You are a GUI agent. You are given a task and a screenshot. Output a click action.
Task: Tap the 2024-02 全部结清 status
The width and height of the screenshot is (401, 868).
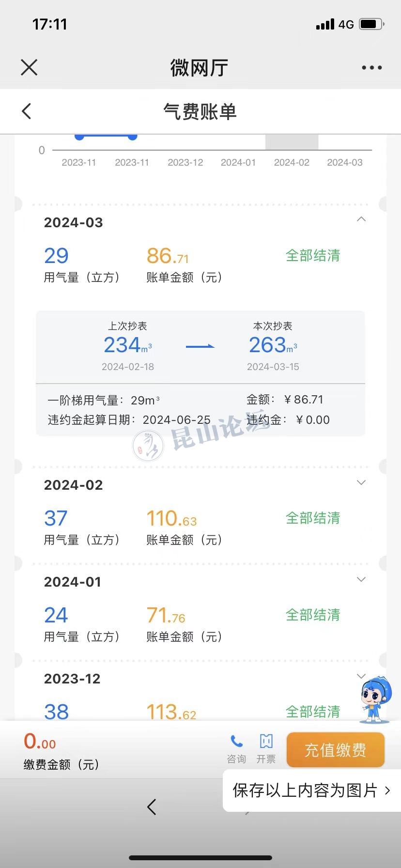click(x=313, y=518)
